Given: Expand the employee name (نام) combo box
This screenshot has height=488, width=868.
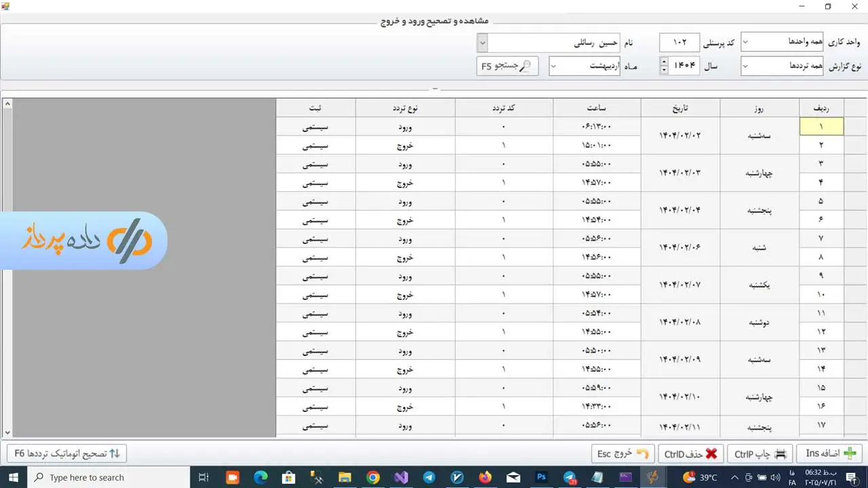Looking at the screenshot, I should [482, 42].
